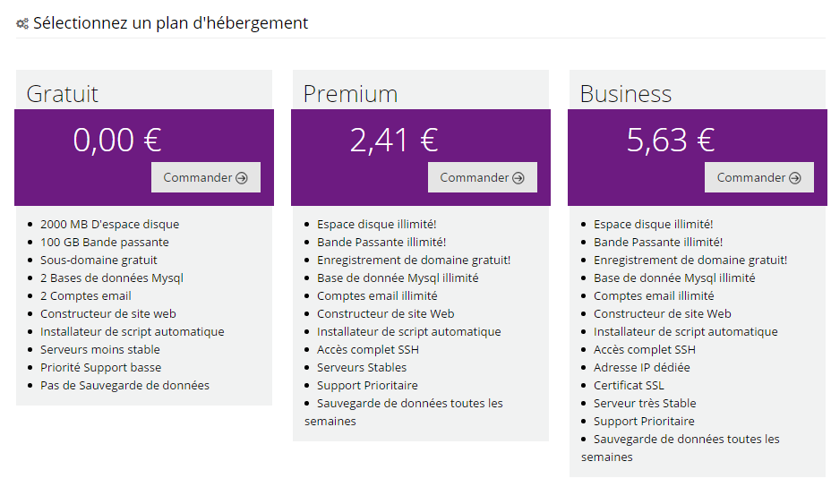Select the Premium plan title
The width and height of the screenshot is (831, 504).
(350, 94)
